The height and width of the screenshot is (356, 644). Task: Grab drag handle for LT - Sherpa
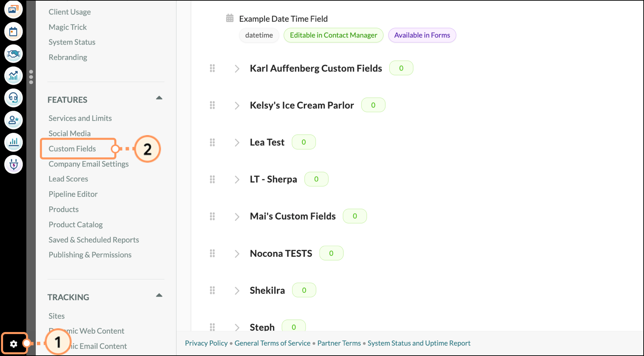pos(212,179)
